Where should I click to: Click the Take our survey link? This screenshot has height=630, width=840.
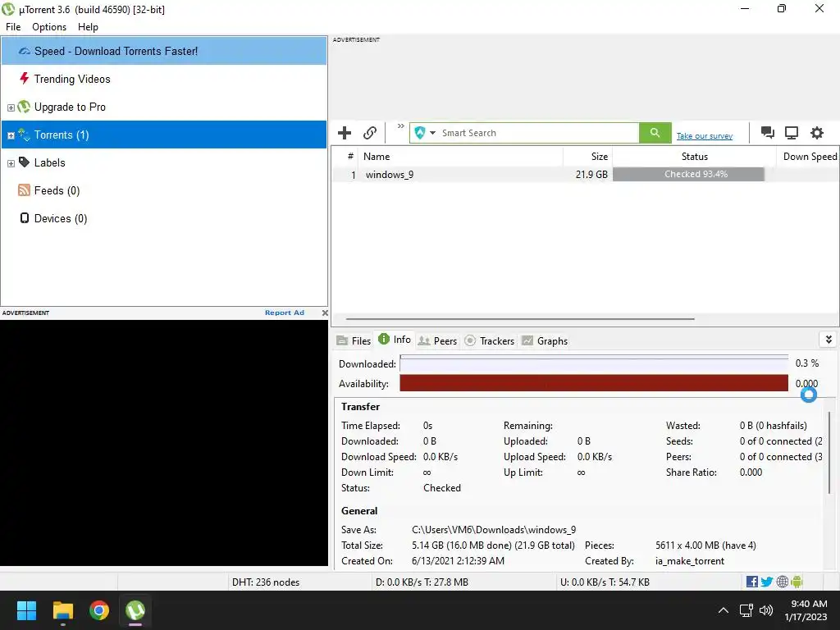[x=705, y=136]
